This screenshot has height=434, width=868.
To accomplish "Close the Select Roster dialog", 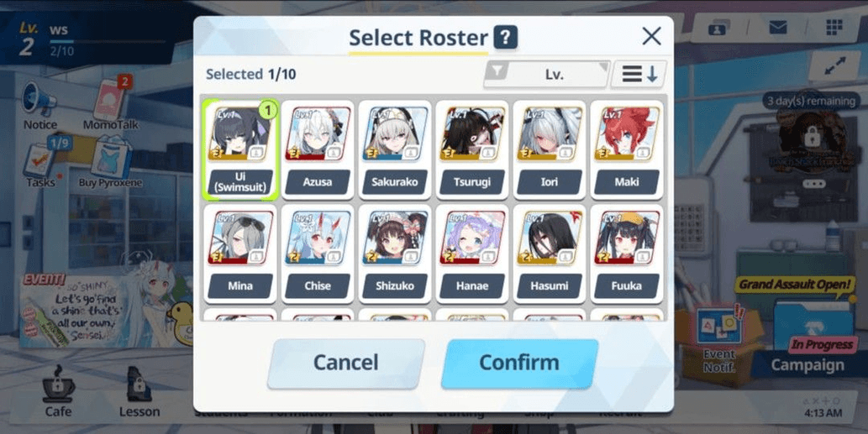I will [x=651, y=36].
